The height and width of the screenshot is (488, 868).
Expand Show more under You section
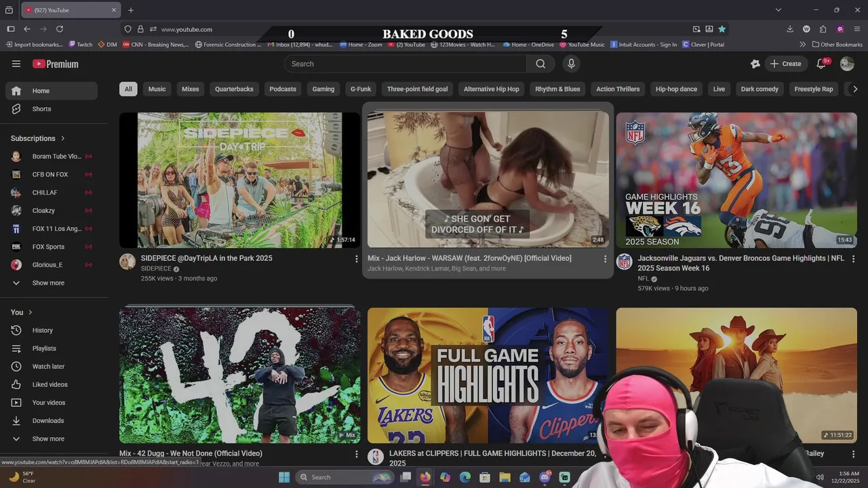(52, 439)
